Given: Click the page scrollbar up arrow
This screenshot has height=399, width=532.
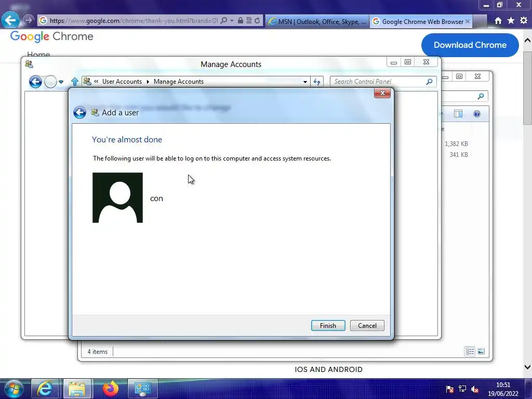Looking at the screenshot, I should pos(527,40).
